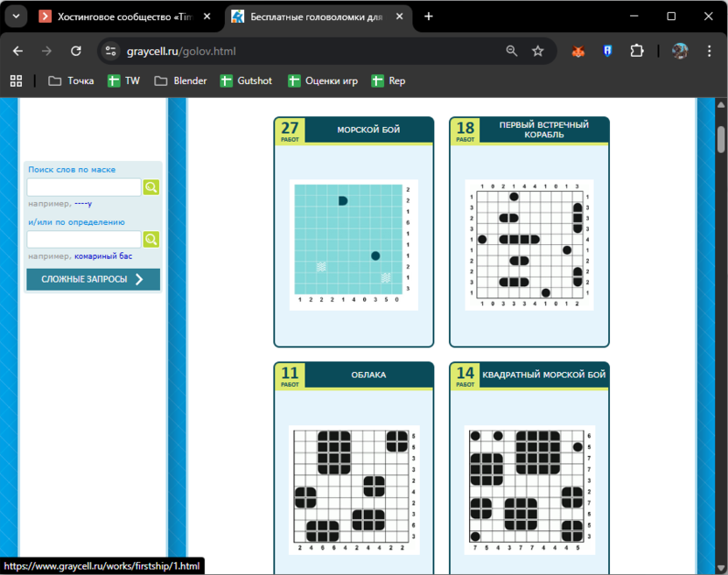Open a new browser tab

coord(429,17)
